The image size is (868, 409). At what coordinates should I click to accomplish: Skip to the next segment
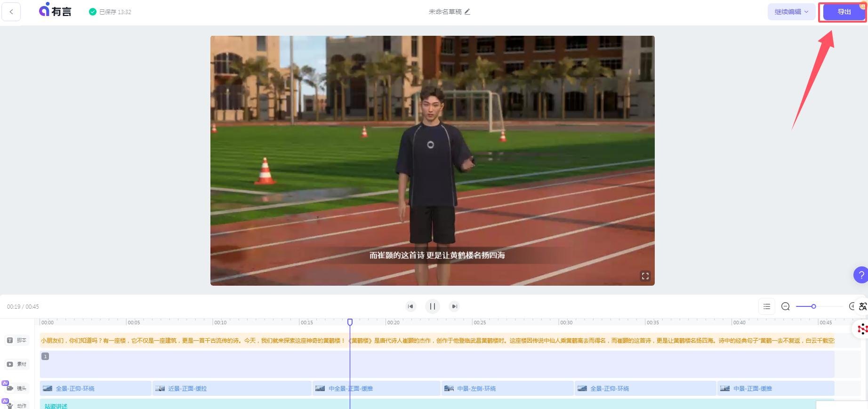click(454, 306)
